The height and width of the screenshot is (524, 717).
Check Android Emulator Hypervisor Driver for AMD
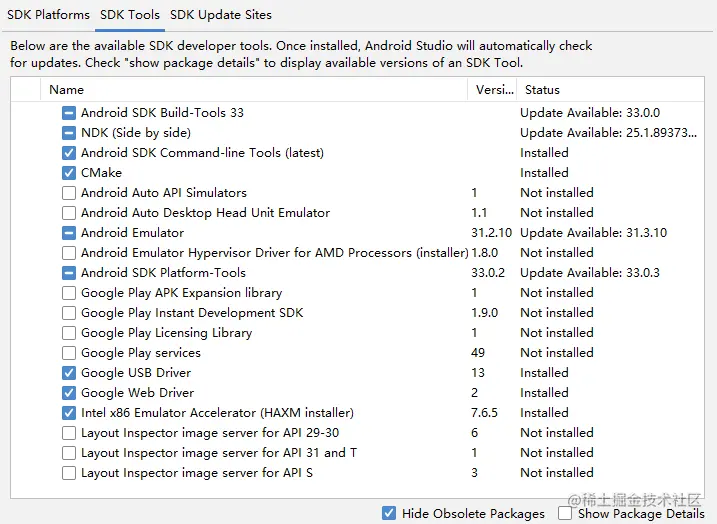(x=69, y=253)
